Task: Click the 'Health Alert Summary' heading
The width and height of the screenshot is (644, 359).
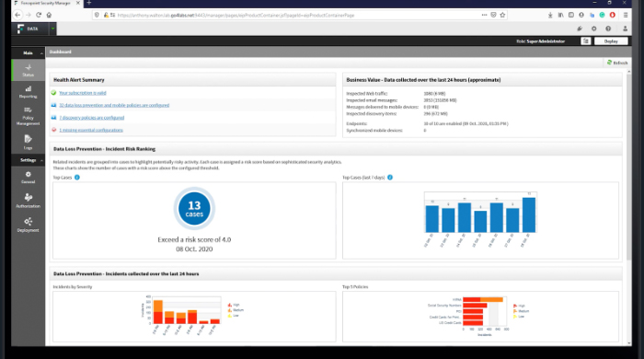Action: click(x=79, y=80)
